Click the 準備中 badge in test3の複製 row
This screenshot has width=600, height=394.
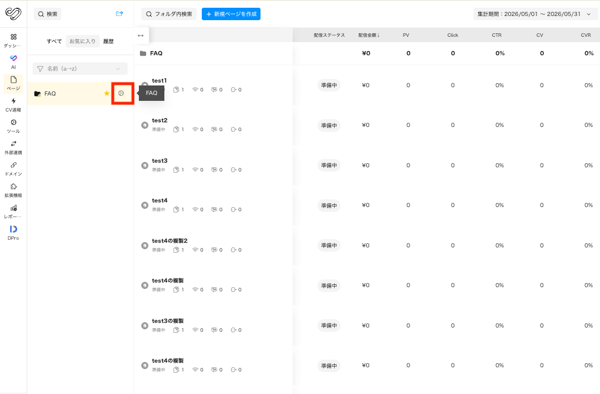(x=329, y=326)
